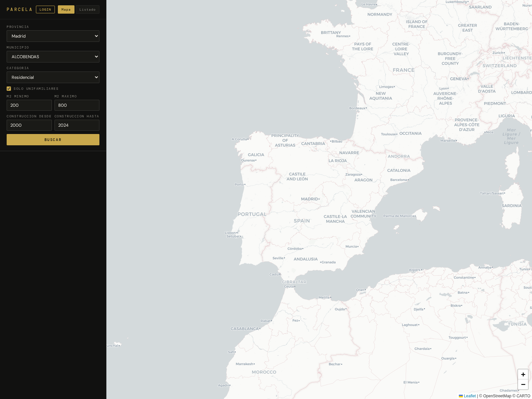
Task: Click the Palma de Mallorca label
Action: tap(399, 216)
